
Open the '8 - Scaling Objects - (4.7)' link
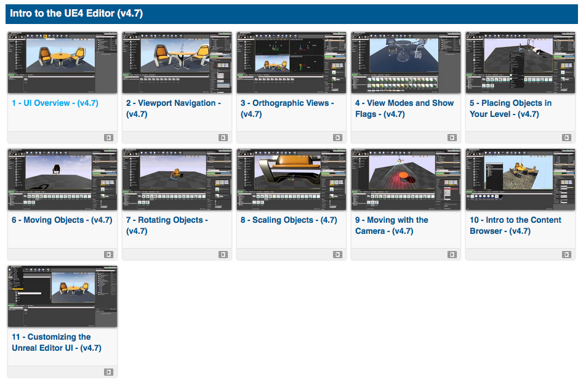289,220
